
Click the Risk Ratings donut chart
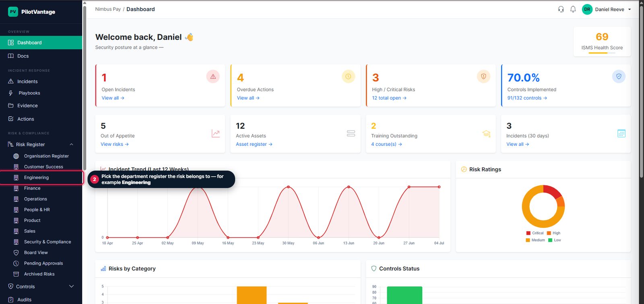point(543,207)
